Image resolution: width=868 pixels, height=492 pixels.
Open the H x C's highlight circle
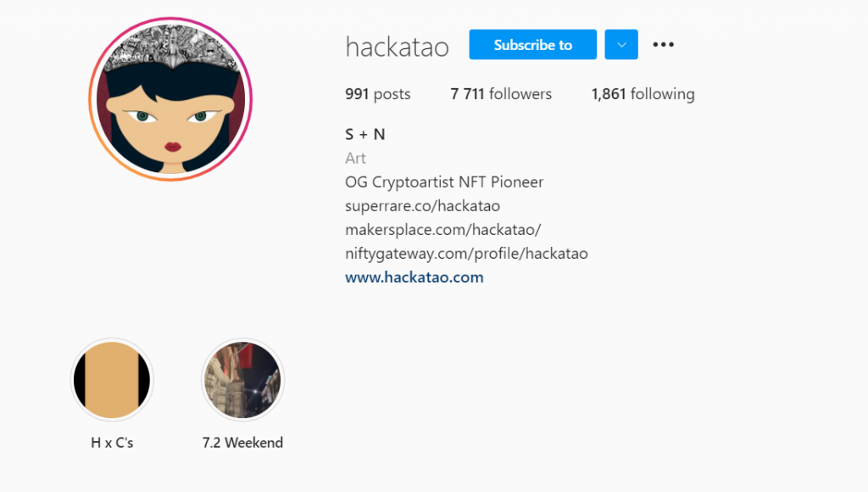coord(112,380)
